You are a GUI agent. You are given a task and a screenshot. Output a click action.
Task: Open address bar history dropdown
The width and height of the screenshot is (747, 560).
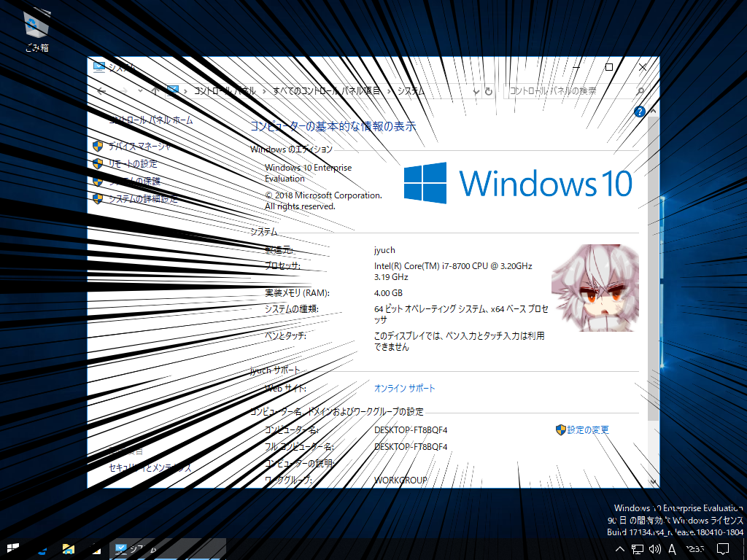click(x=476, y=91)
